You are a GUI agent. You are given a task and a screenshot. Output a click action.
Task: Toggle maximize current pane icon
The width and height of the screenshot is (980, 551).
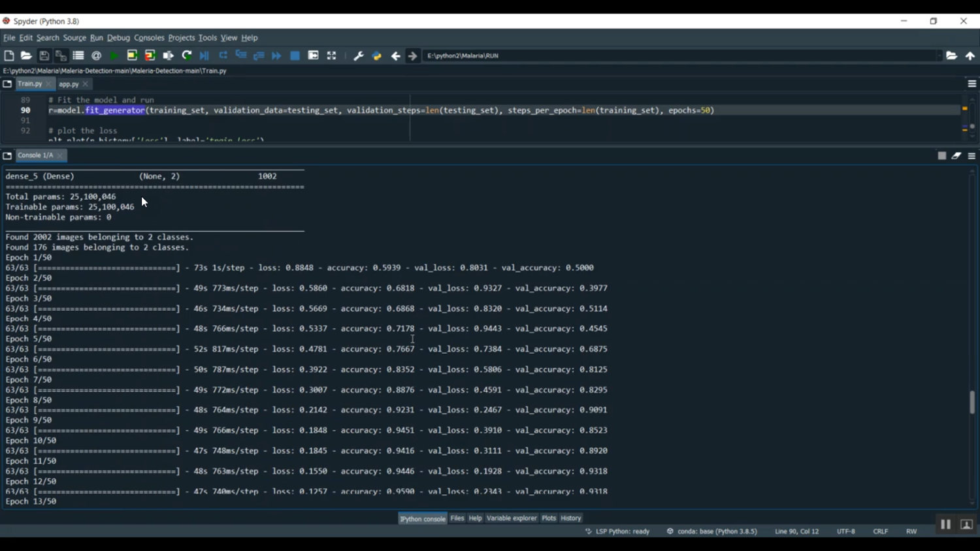pos(332,56)
